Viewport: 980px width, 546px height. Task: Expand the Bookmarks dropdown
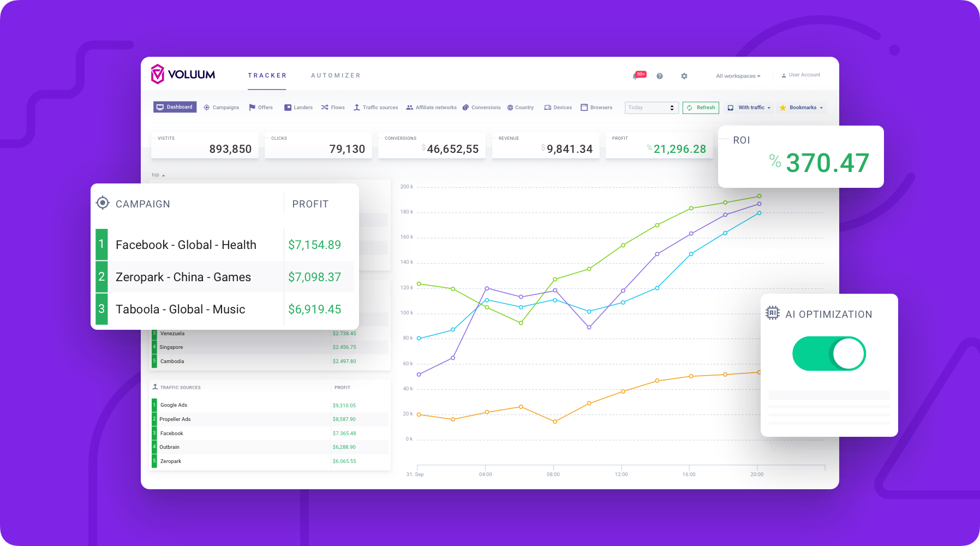coord(802,108)
